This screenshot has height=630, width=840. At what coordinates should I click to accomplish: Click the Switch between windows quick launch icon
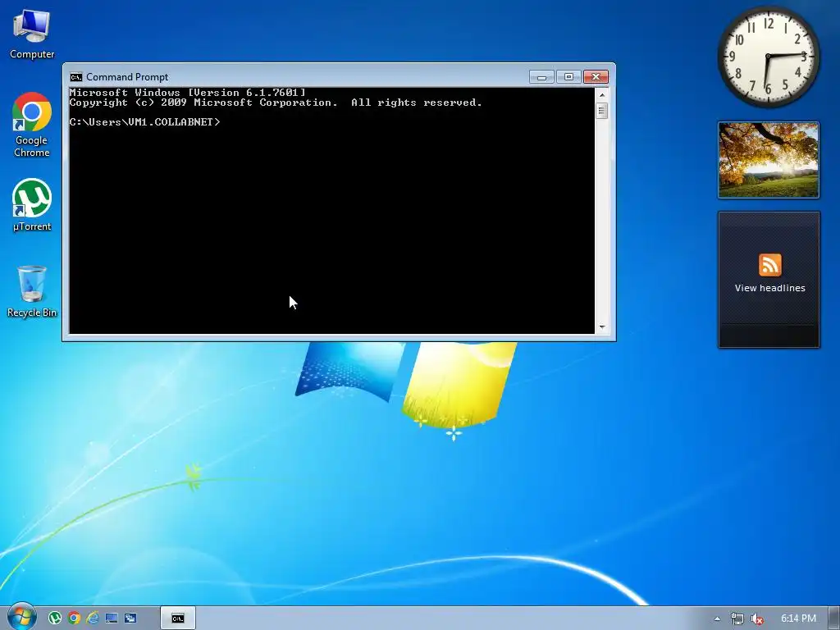[130, 619]
